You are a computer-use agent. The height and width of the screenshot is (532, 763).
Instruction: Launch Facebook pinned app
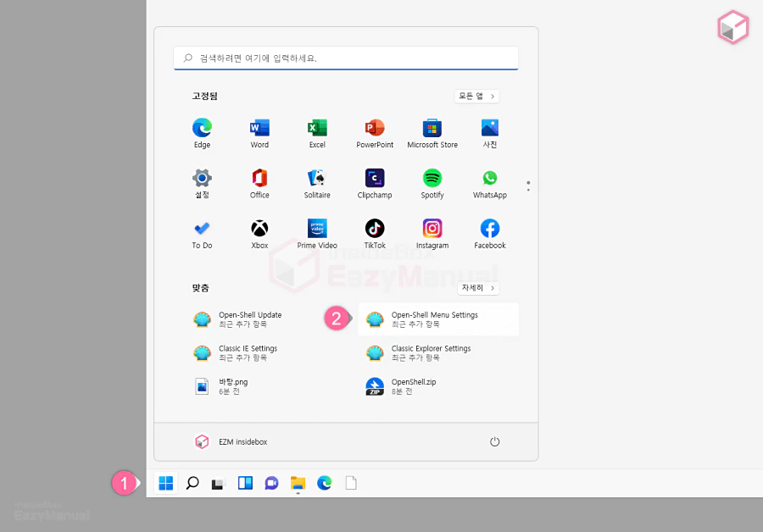click(489, 235)
